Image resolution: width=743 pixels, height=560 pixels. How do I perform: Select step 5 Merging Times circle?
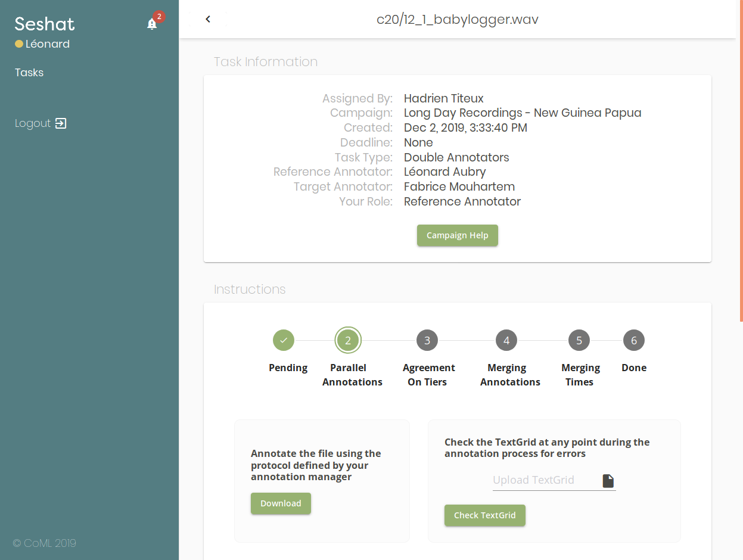pos(579,340)
